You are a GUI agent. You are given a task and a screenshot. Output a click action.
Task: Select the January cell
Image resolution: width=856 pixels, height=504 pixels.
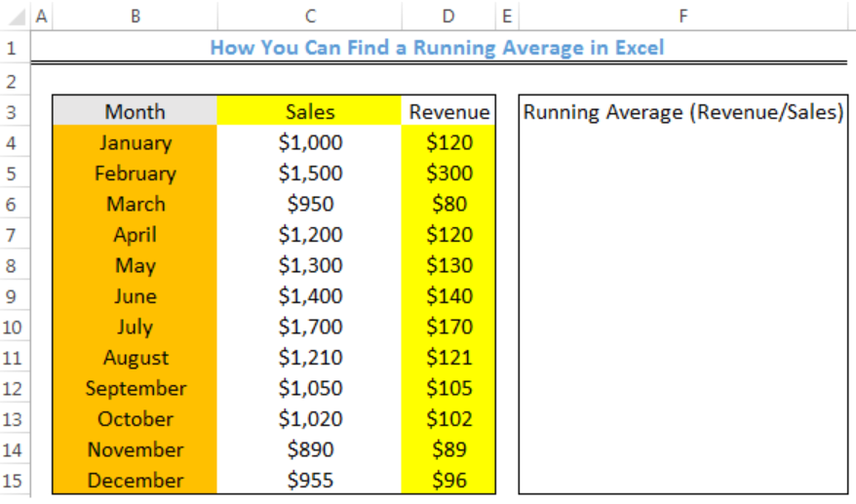click(135, 142)
